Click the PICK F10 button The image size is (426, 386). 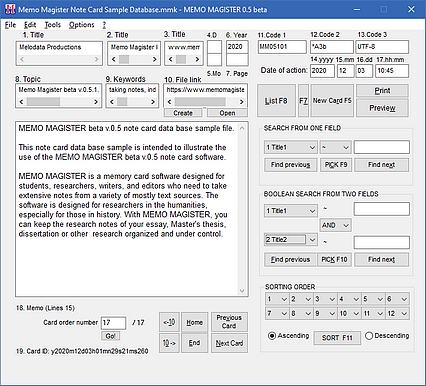click(334, 260)
